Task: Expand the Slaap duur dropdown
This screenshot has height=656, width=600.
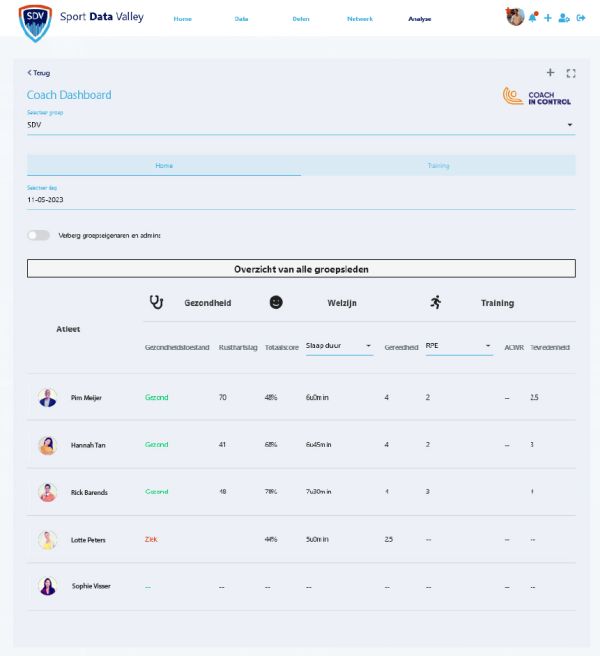Action: pyautogui.click(x=339, y=346)
